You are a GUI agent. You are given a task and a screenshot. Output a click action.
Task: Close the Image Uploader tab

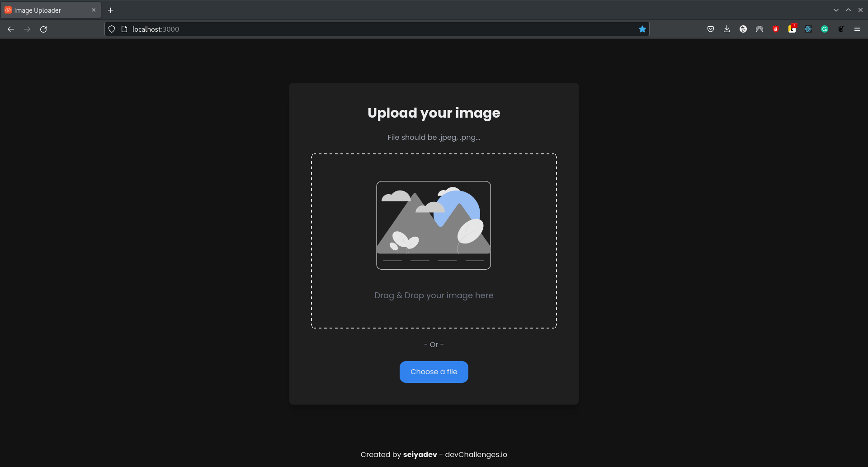94,10
